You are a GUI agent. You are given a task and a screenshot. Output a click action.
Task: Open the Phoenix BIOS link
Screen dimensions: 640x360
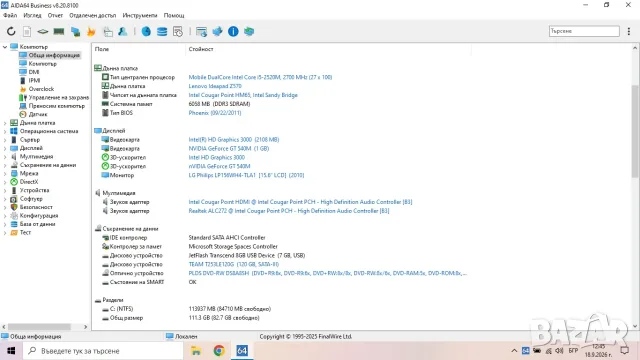(x=215, y=113)
